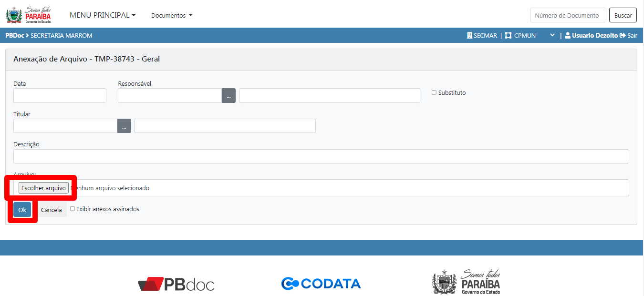Check Exibir anexos assinados option
The image size is (644, 296).
pyautogui.click(x=73, y=209)
